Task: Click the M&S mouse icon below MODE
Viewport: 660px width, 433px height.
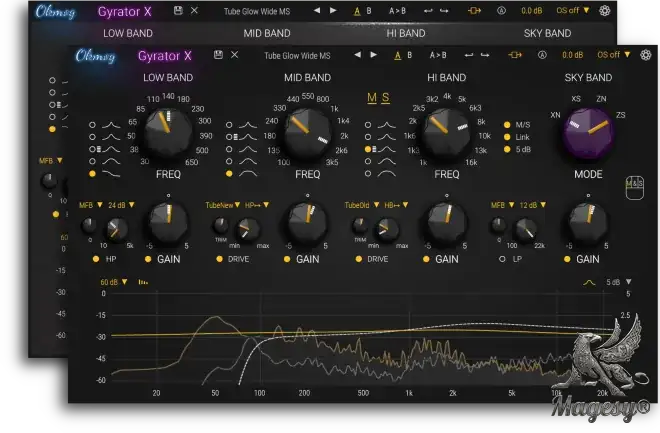Action: (x=634, y=187)
